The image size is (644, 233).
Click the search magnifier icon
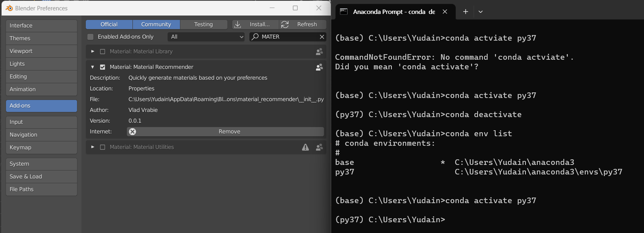[x=255, y=37]
